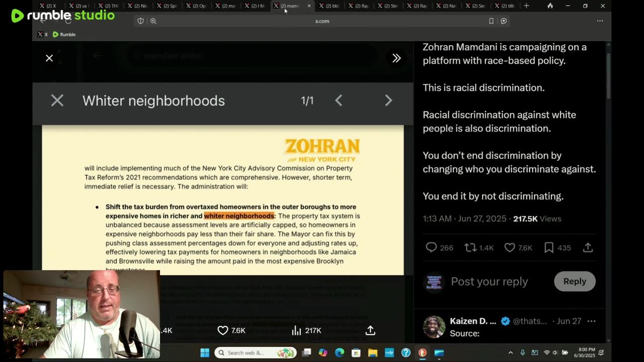
Task: Click the double-chevron collapse sidebar icon
Action: tap(396, 58)
